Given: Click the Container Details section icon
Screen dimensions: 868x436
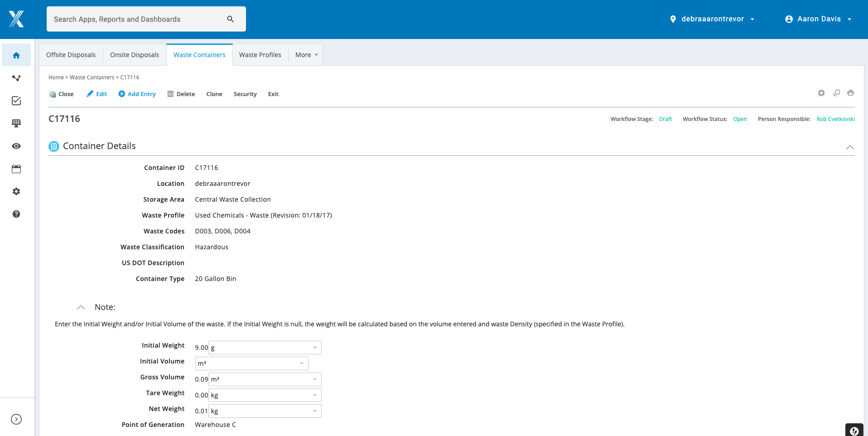Looking at the screenshot, I should click(x=54, y=146).
